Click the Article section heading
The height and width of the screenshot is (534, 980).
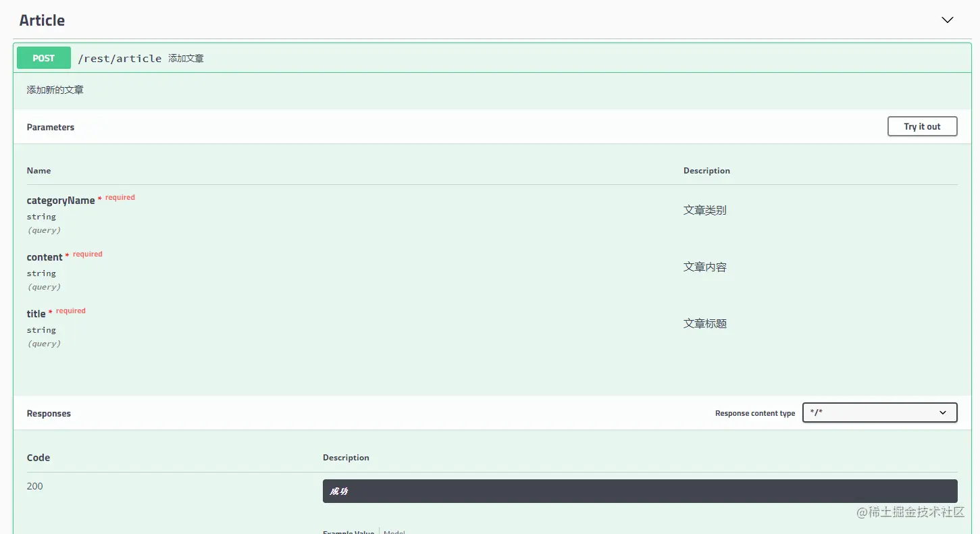(42, 20)
